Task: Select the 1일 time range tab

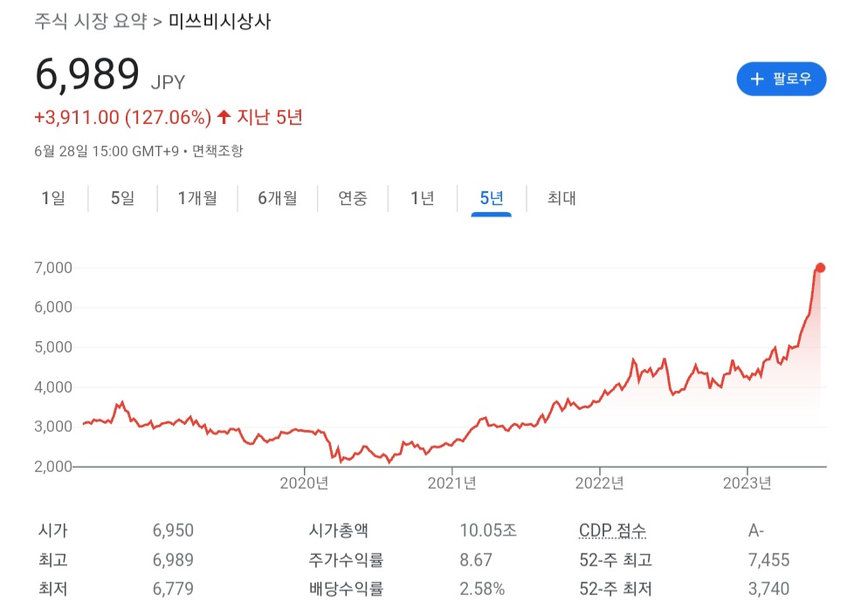Action: coord(53,198)
